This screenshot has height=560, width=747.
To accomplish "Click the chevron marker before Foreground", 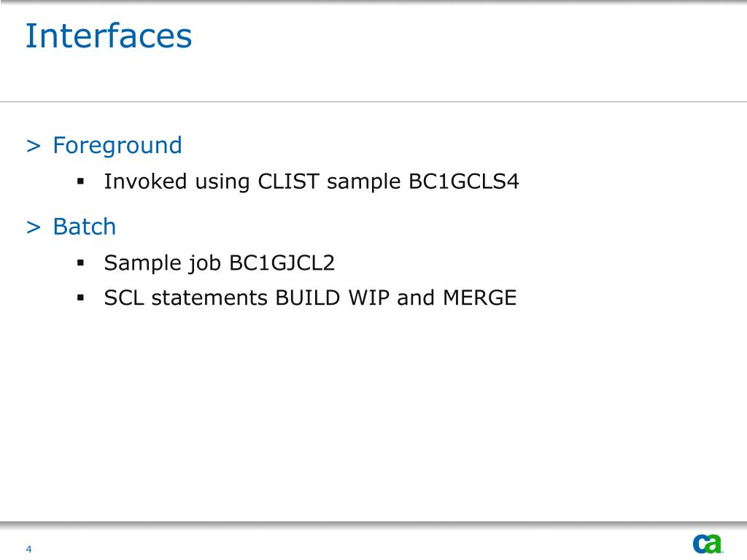I will 34,146.
